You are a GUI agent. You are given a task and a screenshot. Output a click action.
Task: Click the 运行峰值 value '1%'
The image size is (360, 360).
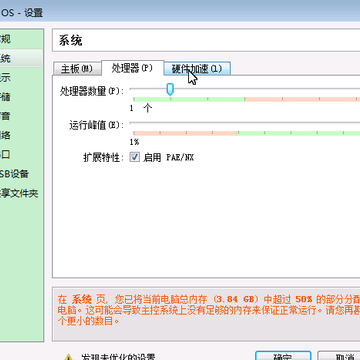pyautogui.click(x=134, y=142)
